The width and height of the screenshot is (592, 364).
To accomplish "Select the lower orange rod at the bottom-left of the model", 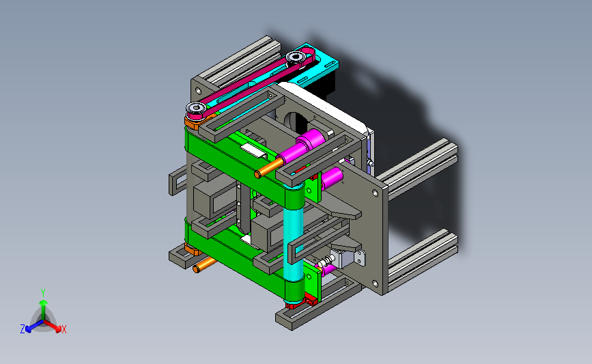I will tap(204, 264).
